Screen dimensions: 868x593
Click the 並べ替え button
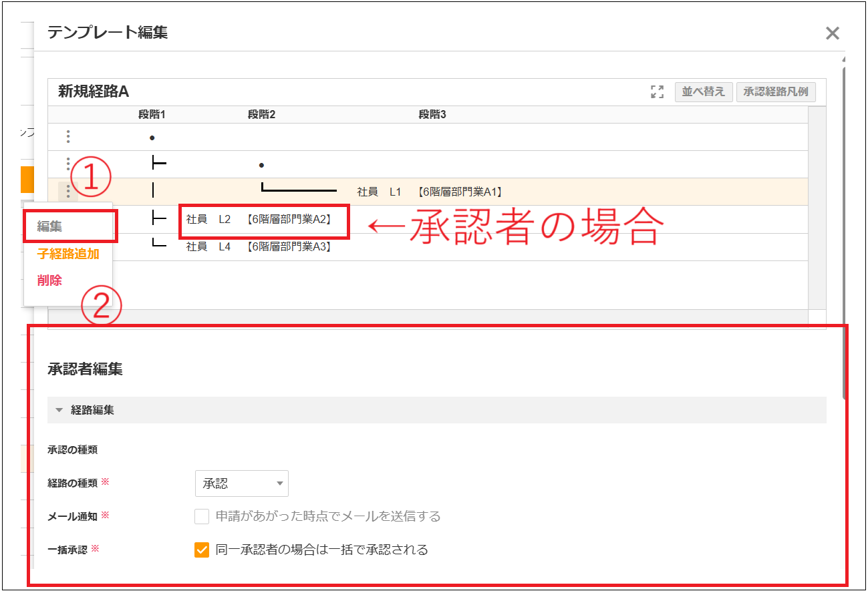(704, 91)
